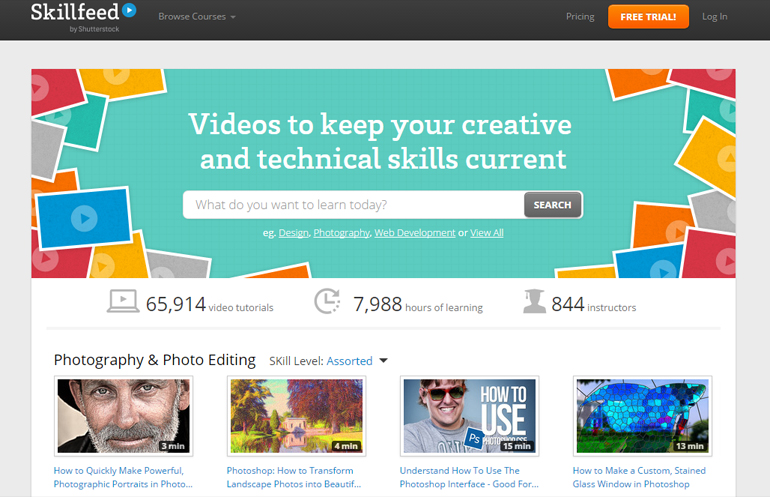The width and height of the screenshot is (770, 497).
Task: Click the '3 min' duration badge
Action: (x=173, y=446)
